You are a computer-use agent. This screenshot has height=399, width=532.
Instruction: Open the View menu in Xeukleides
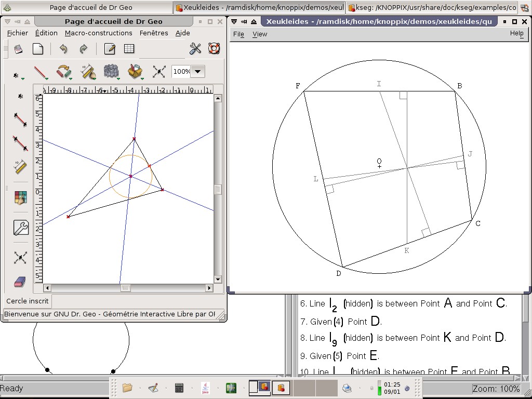tap(259, 34)
